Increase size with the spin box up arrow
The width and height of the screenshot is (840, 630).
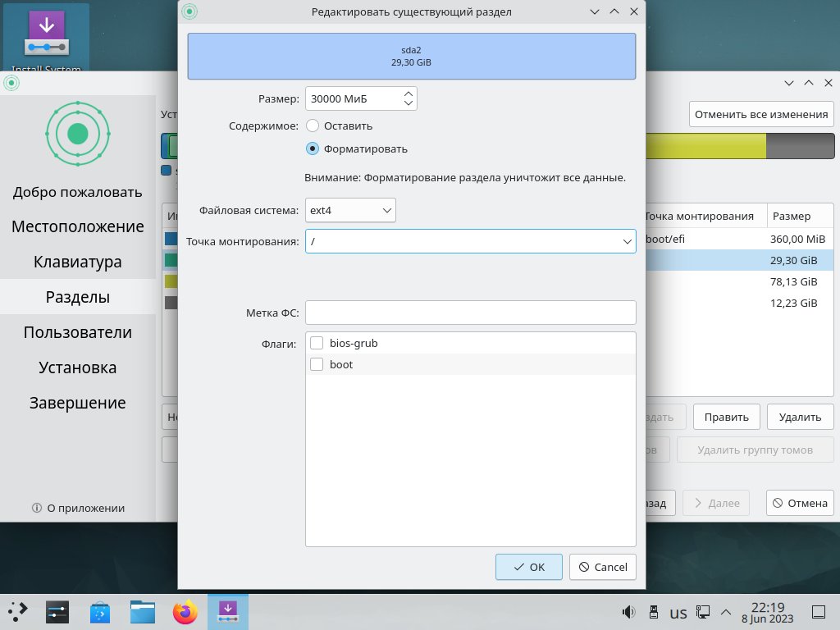coord(409,94)
